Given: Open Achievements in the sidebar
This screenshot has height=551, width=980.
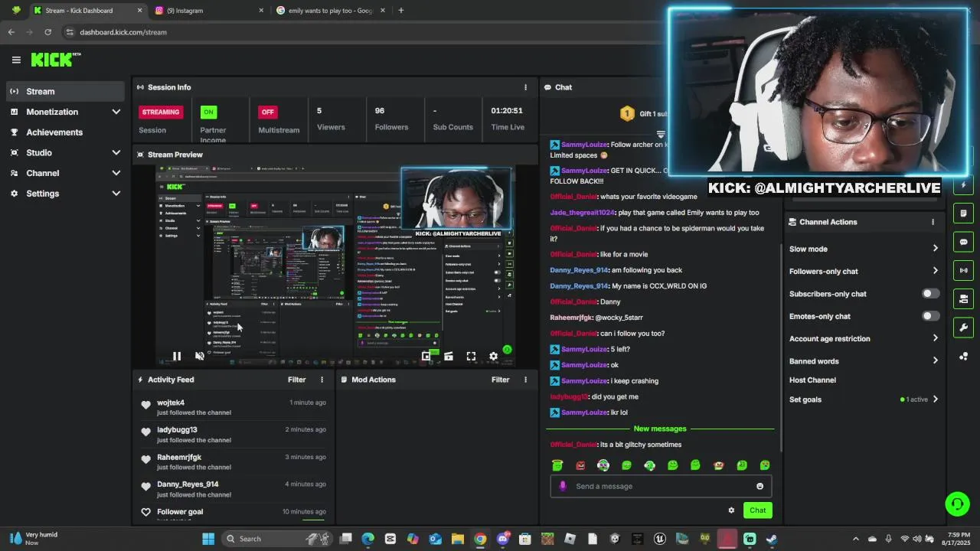Looking at the screenshot, I should coord(66,132).
